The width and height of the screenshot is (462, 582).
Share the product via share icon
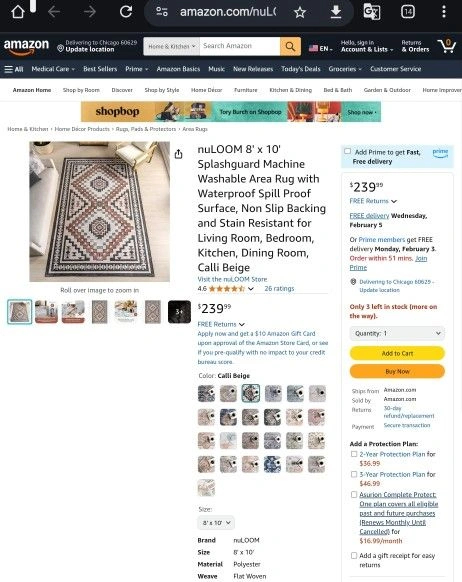tap(178, 154)
